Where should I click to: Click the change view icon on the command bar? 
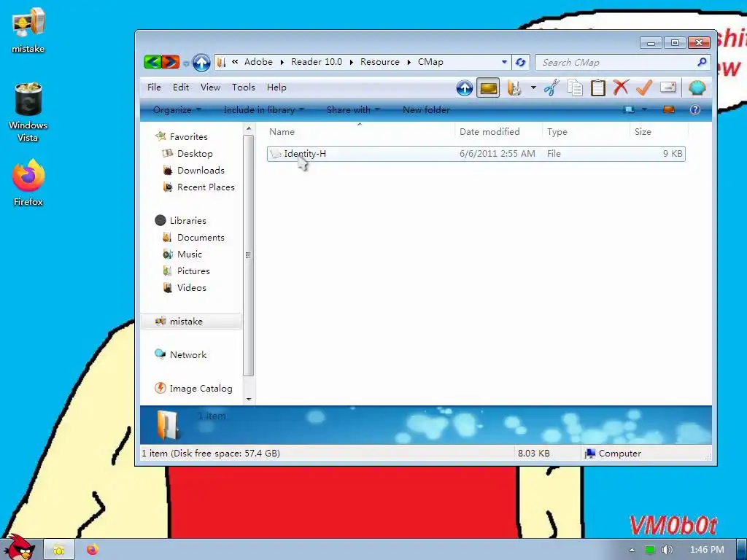[629, 110]
